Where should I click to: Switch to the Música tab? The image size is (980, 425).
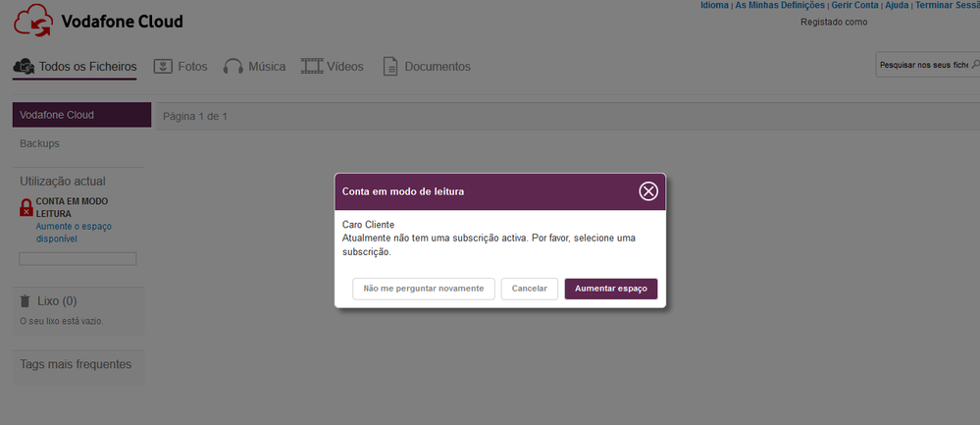point(254,66)
